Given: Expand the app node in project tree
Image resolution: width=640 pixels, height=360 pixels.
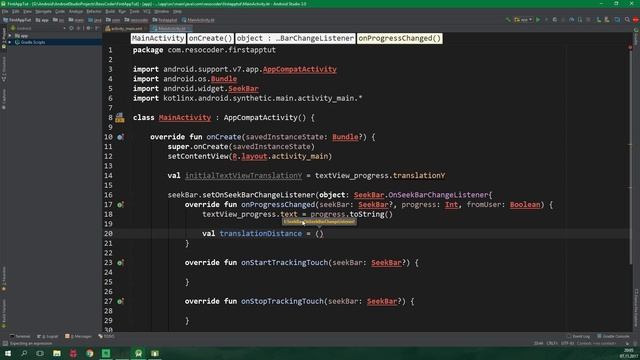Looking at the screenshot, I should pyautogui.click(x=10, y=36).
